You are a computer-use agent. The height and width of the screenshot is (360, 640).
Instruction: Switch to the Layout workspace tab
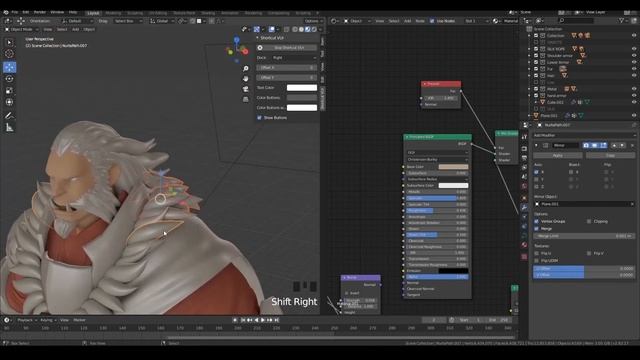93,13
